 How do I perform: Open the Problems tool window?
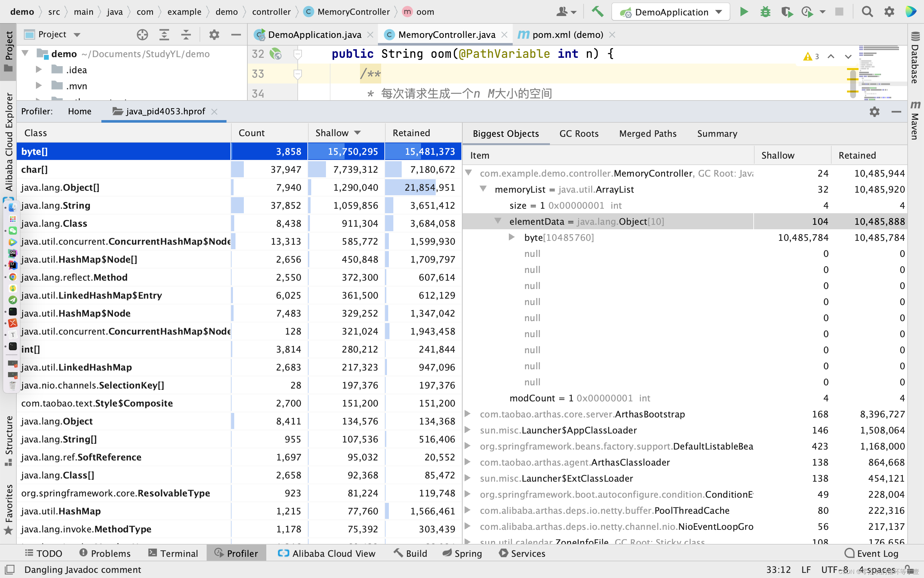click(105, 553)
